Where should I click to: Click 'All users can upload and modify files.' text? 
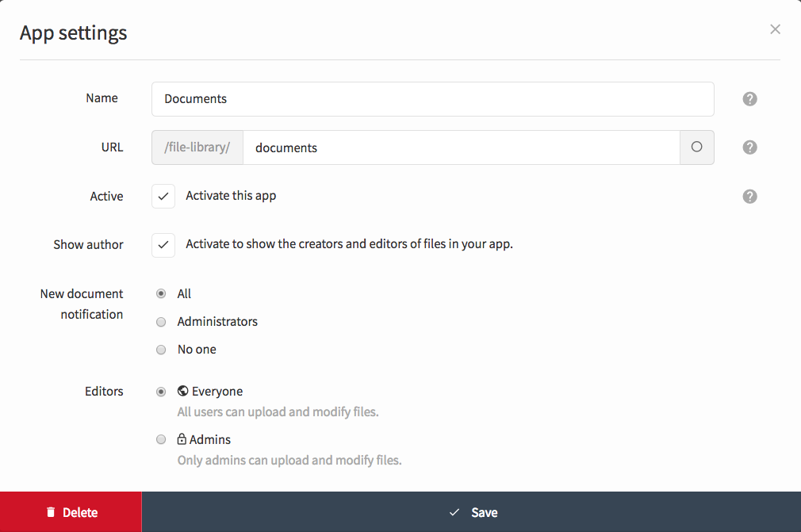coord(278,412)
